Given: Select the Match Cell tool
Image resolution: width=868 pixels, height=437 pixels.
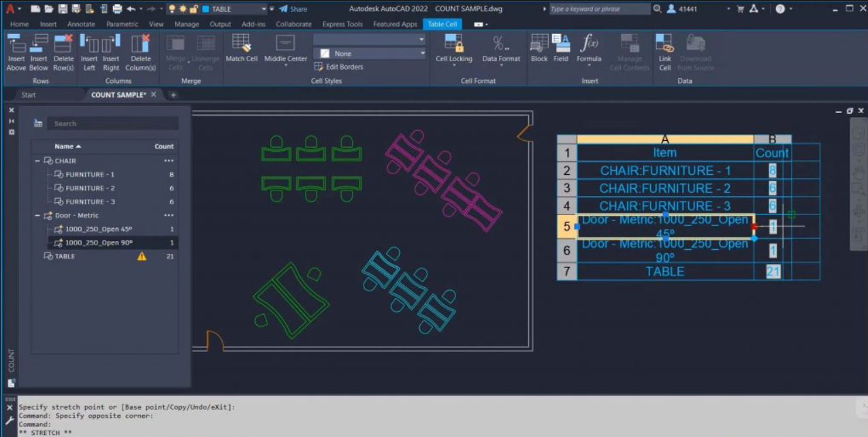Looking at the screenshot, I should click(x=242, y=49).
